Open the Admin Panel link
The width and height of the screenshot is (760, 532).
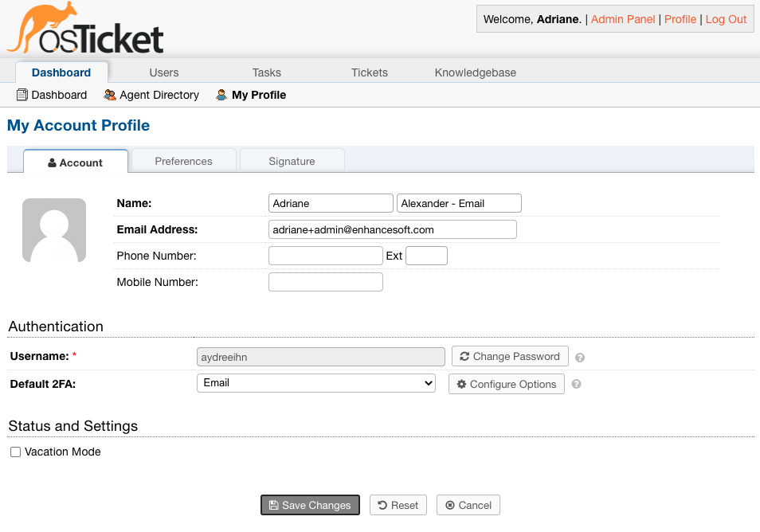click(622, 19)
